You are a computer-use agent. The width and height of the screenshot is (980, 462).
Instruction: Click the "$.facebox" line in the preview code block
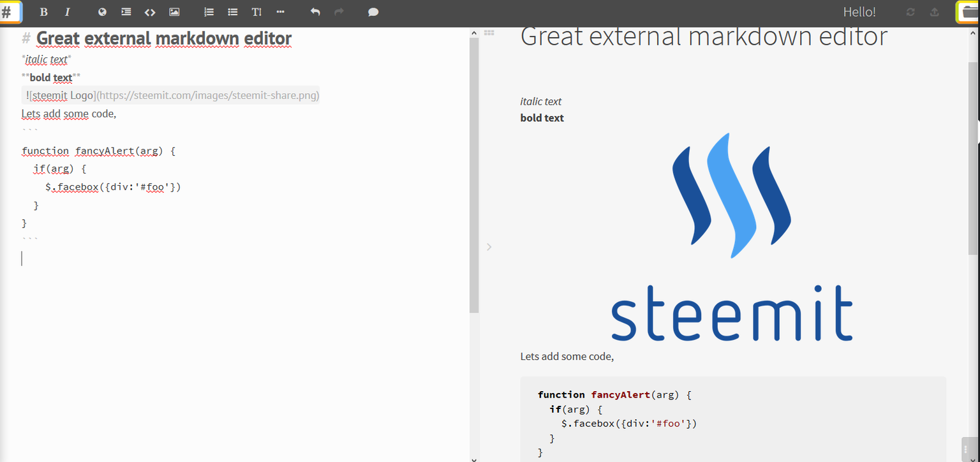pos(629,424)
